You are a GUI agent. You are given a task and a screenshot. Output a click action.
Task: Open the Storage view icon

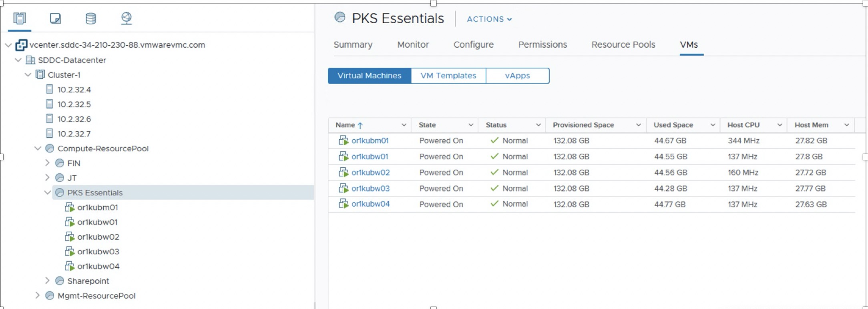click(x=91, y=18)
